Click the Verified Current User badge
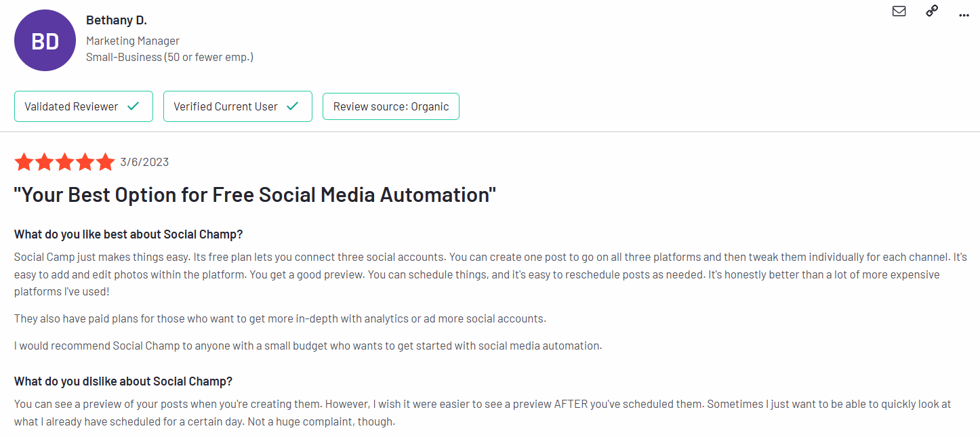Viewport: 980px width, 437px height. coord(238,106)
